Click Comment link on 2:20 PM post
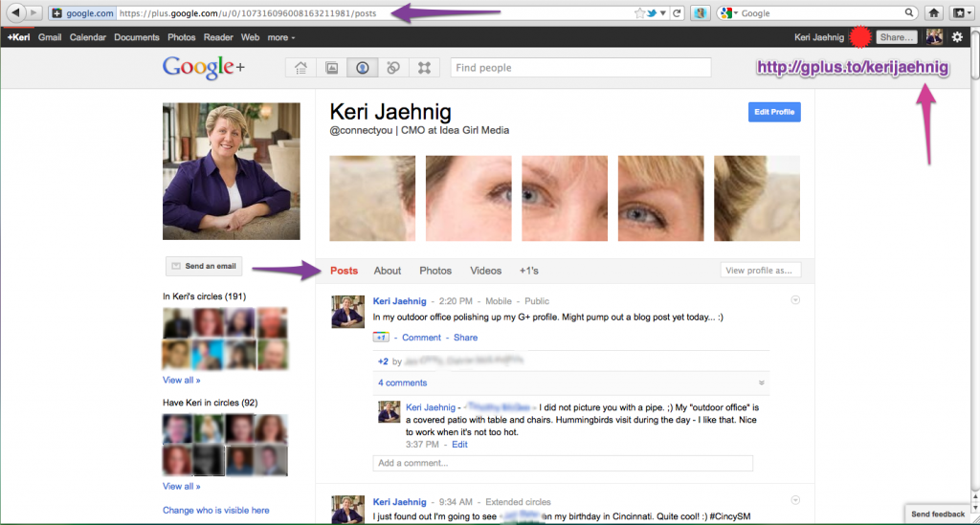The height and width of the screenshot is (525, 980). point(421,338)
